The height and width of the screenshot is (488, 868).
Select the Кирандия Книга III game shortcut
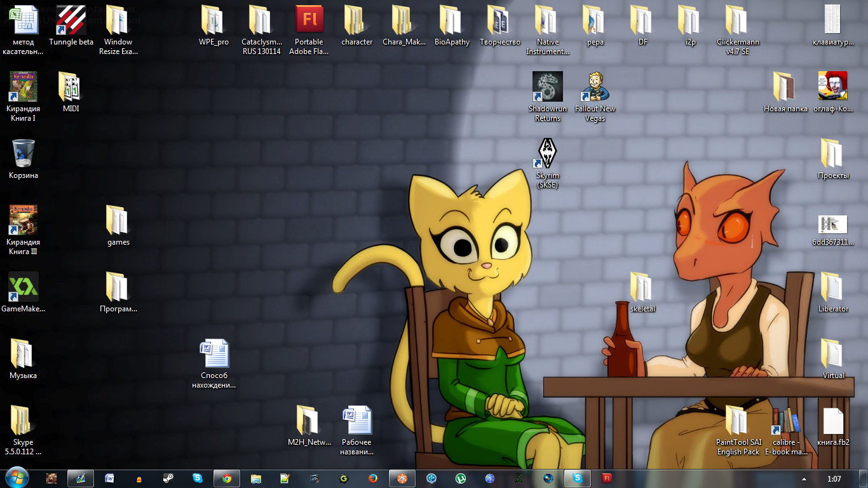tap(24, 230)
